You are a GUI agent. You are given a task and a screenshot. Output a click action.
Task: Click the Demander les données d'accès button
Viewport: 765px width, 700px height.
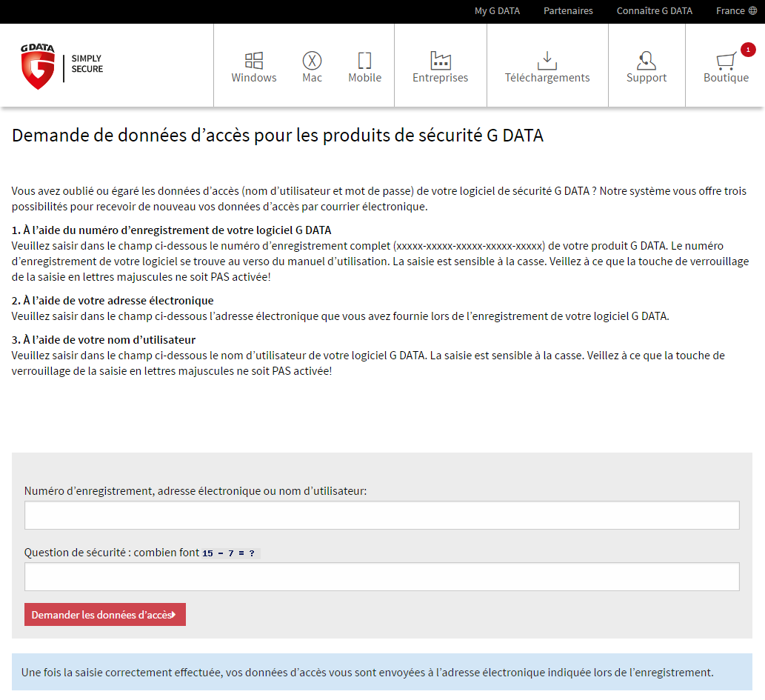105,615
